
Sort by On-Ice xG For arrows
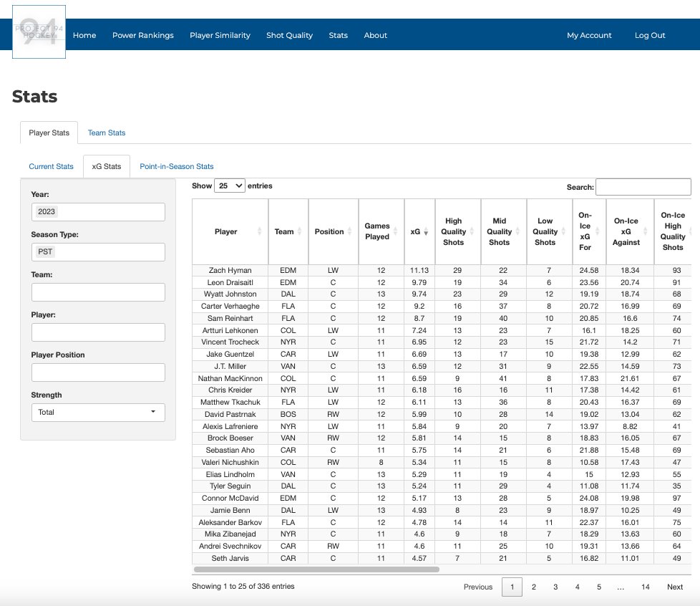pyautogui.click(x=598, y=231)
